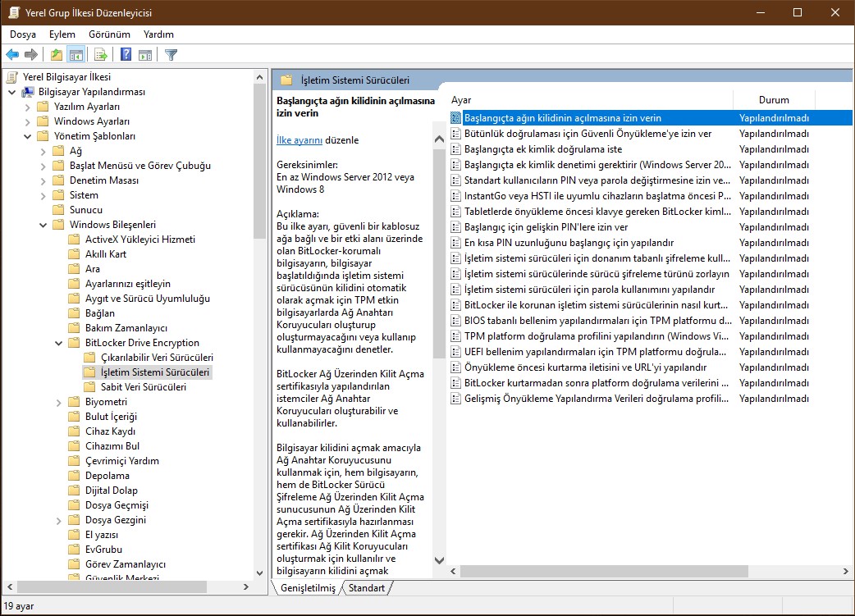The width and height of the screenshot is (855, 616).
Task: Click the filter funnel icon
Action: [x=171, y=54]
